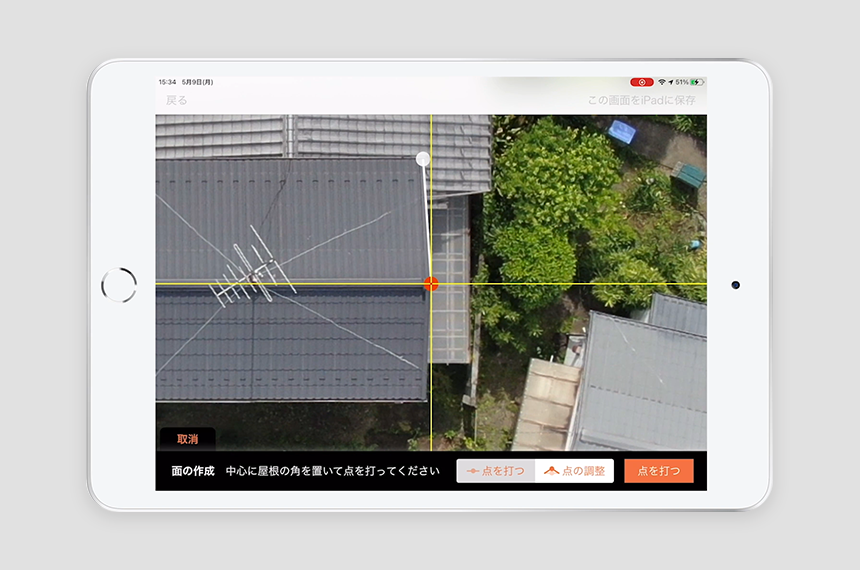Select the white roof corner point

tap(423, 159)
